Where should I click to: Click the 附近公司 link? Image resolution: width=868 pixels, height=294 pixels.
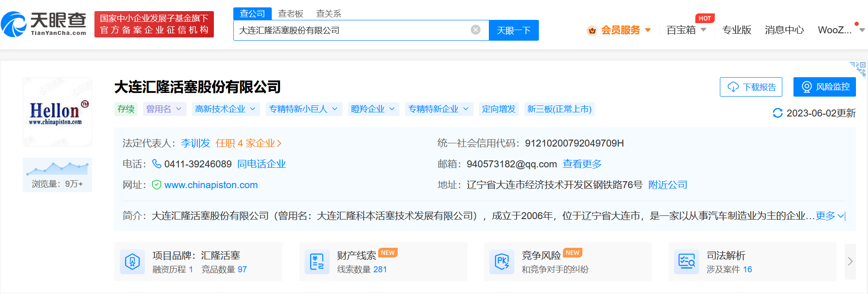point(668,185)
